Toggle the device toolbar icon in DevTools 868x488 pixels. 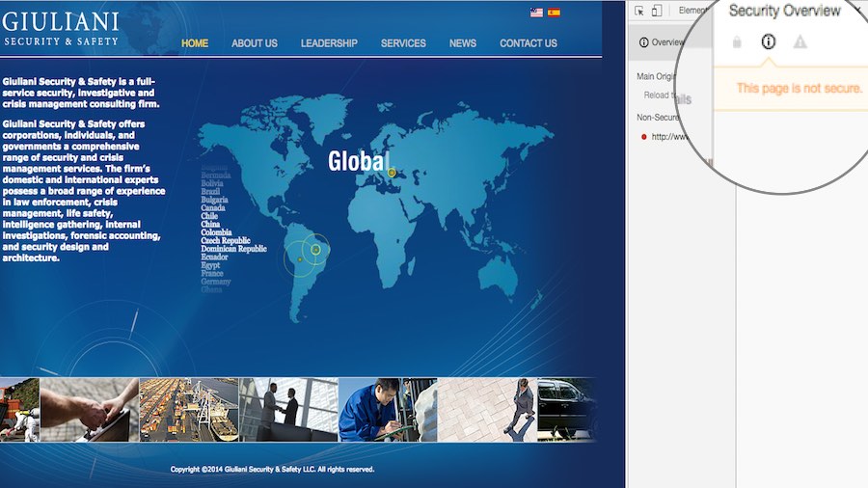(x=657, y=11)
